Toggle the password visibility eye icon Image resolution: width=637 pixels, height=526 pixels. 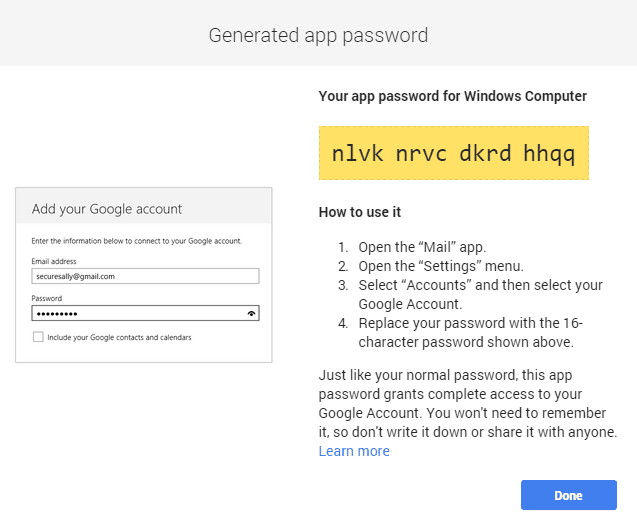[251, 313]
